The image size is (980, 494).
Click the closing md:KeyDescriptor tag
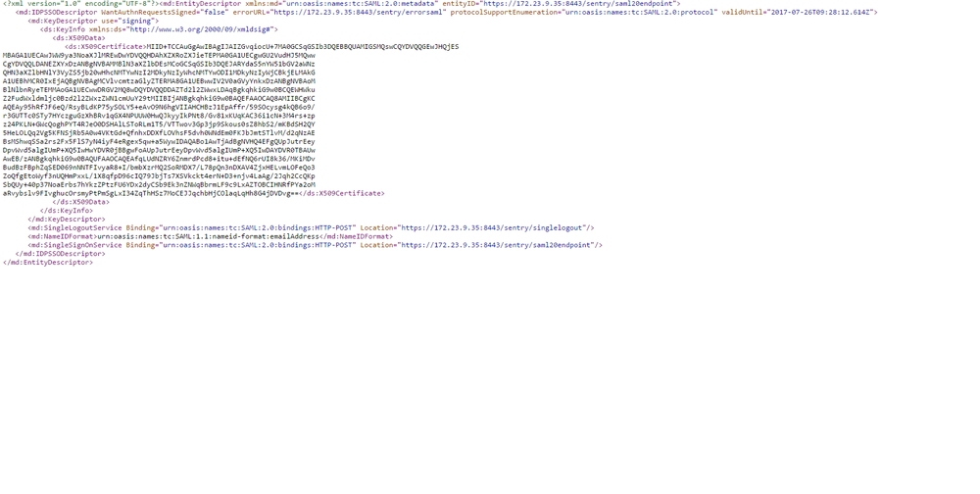(67, 220)
